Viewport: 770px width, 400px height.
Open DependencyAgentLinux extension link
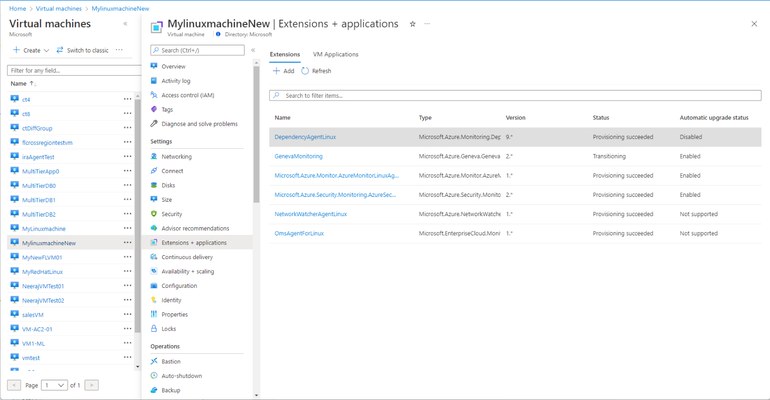coord(305,137)
